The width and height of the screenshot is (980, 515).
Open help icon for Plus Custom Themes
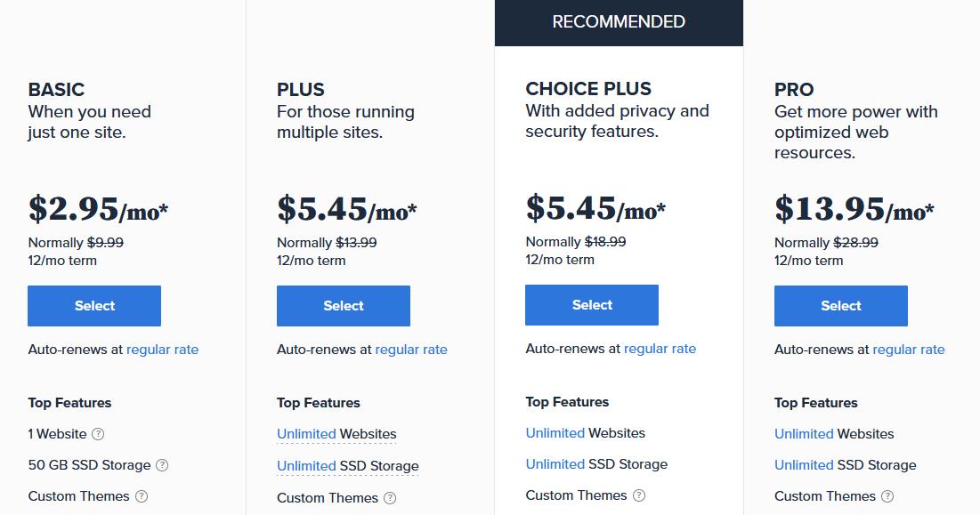[390, 498]
